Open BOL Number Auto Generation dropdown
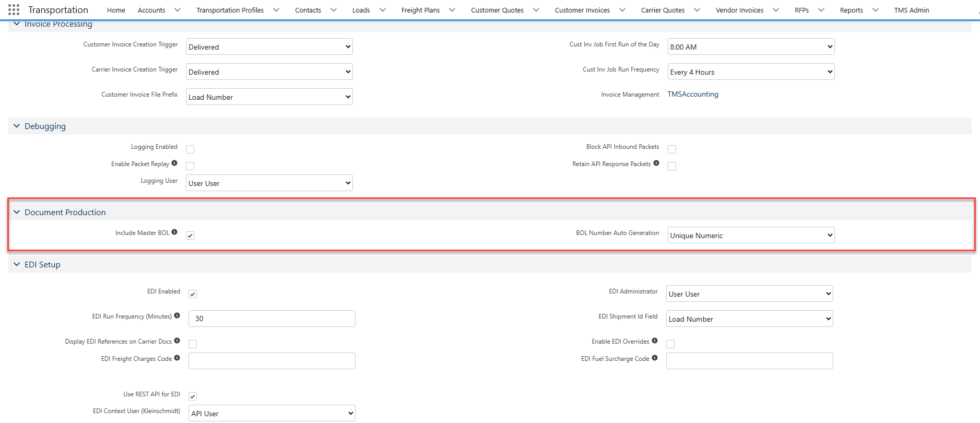980x423 pixels. [751, 235]
